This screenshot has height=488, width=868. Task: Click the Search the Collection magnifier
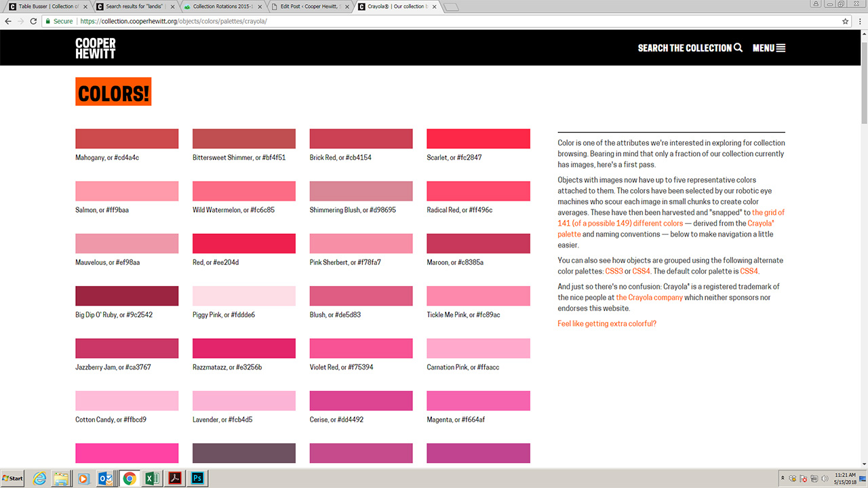point(738,48)
